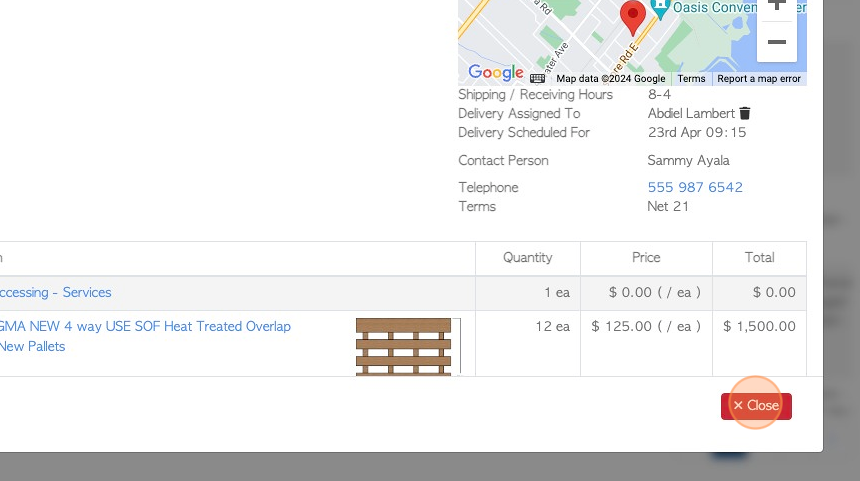Click the Total column header
This screenshot has height=481, width=860.
[759, 258]
